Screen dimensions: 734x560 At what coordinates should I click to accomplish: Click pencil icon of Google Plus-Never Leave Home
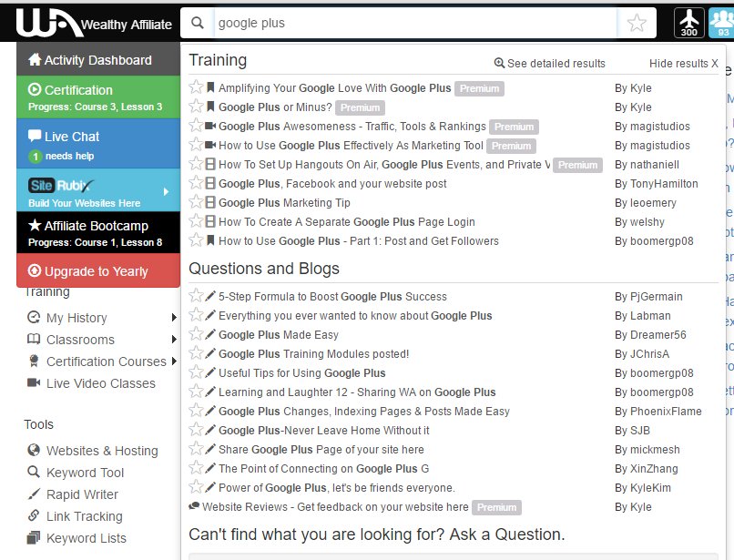[x=210, y=430]
